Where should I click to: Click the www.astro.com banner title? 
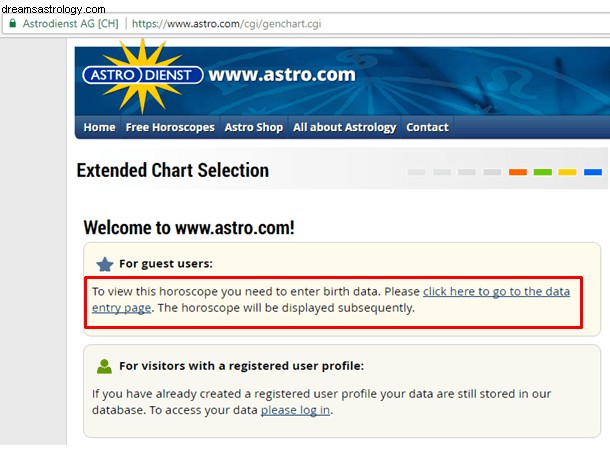(x=282, y=74)
